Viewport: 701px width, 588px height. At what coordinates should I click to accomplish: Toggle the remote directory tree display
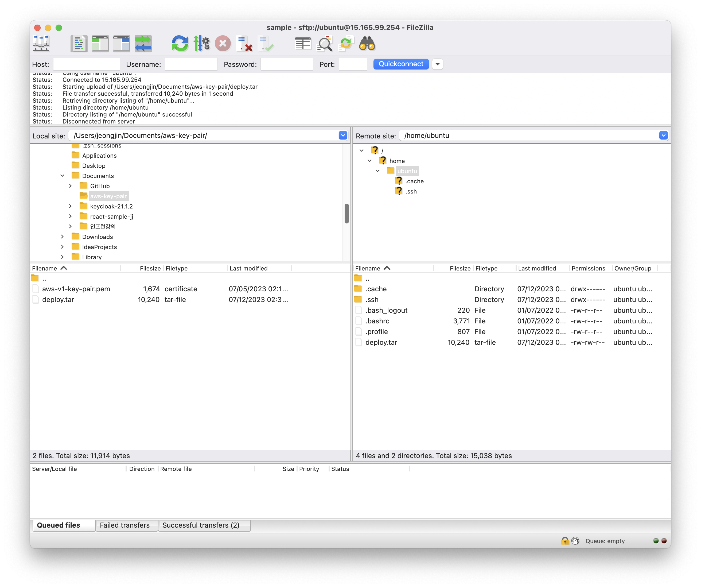[x=122, y=44]
